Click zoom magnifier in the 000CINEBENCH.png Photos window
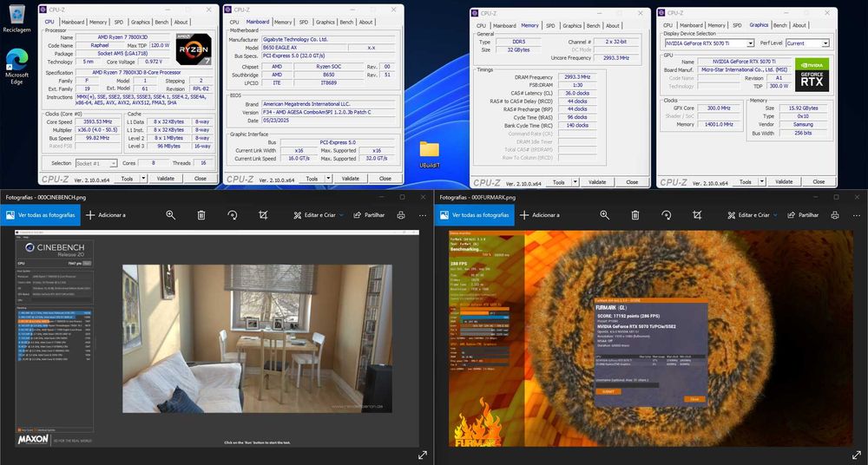Image resolution: width=868 pixels, height=465 pixels. tap(171, 215)
